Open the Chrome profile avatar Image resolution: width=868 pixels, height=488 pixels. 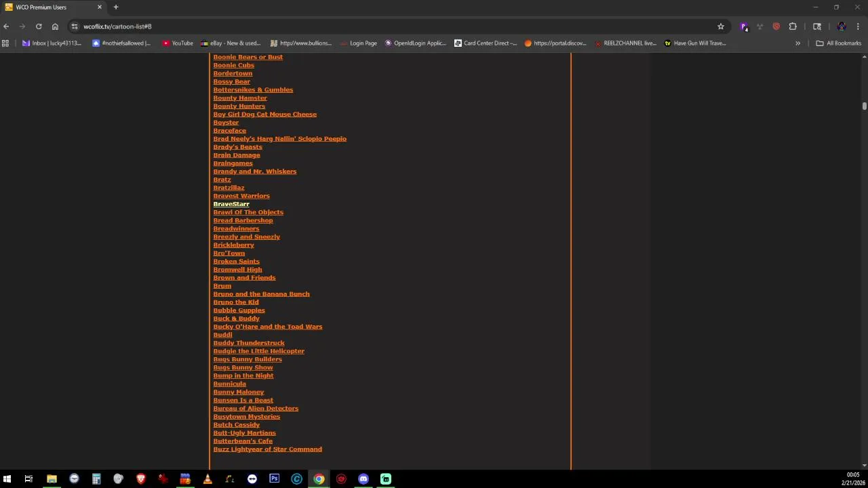842,26
